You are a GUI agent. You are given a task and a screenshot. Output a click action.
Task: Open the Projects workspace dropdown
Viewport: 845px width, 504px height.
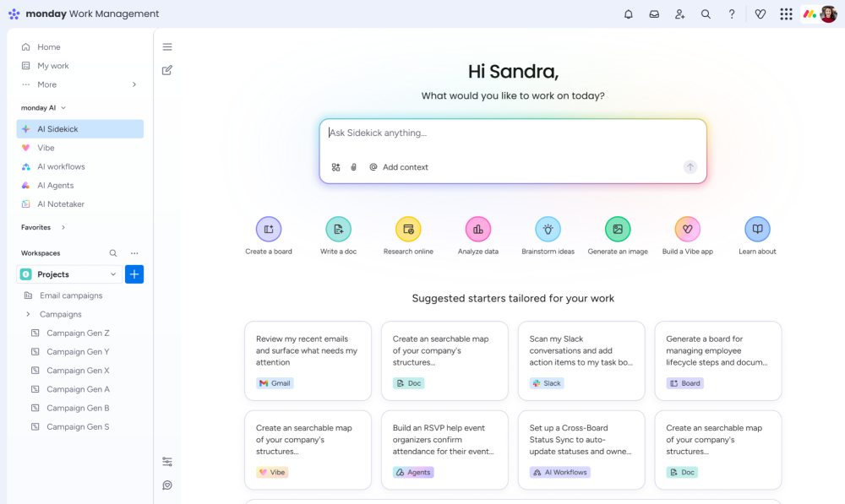[113, 274]
